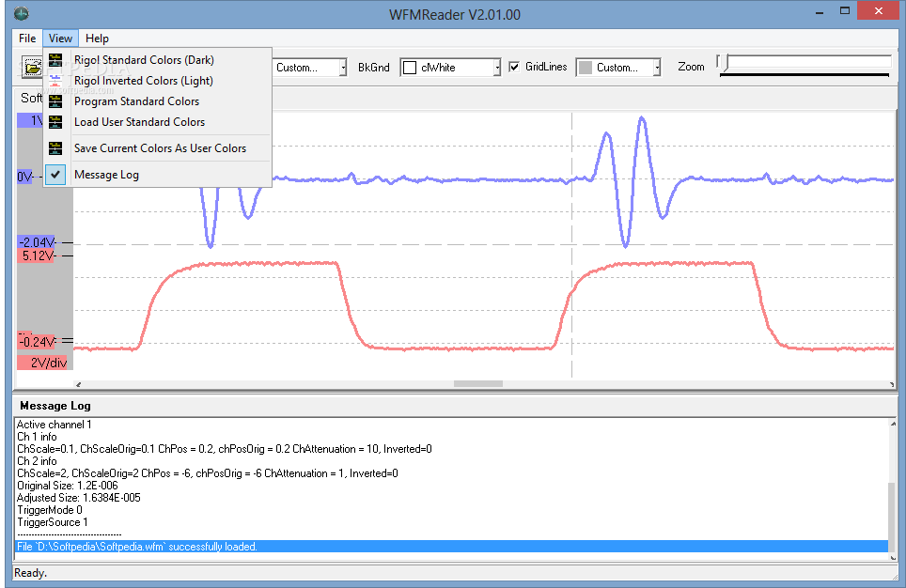The image size is (906, 588).
Task: Toggle the GridLines checkbox
Action: coord(514,67)
